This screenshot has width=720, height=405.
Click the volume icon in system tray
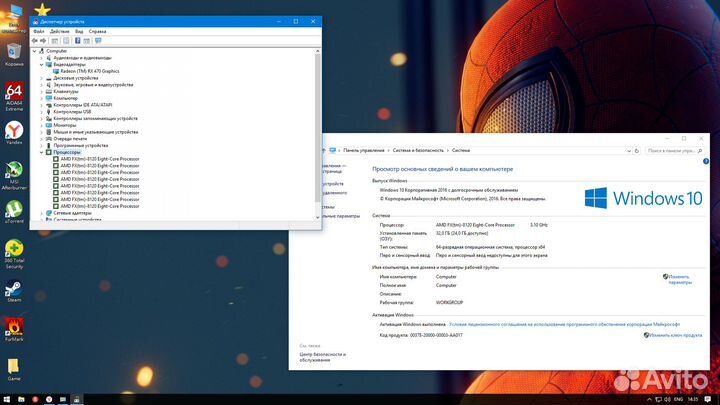(x=667, y=399)
